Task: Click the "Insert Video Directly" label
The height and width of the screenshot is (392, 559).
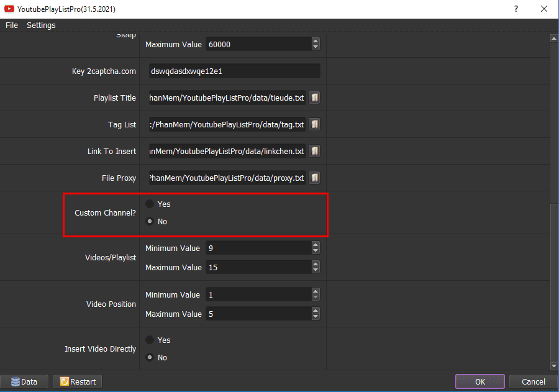Action: click(x=100, y=349)
